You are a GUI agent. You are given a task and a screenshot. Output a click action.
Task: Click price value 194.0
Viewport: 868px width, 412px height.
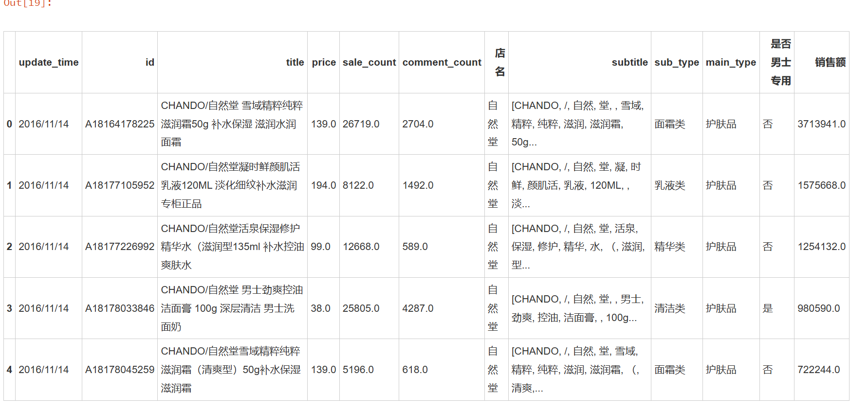pyautogui.click(x=323, y=185)
